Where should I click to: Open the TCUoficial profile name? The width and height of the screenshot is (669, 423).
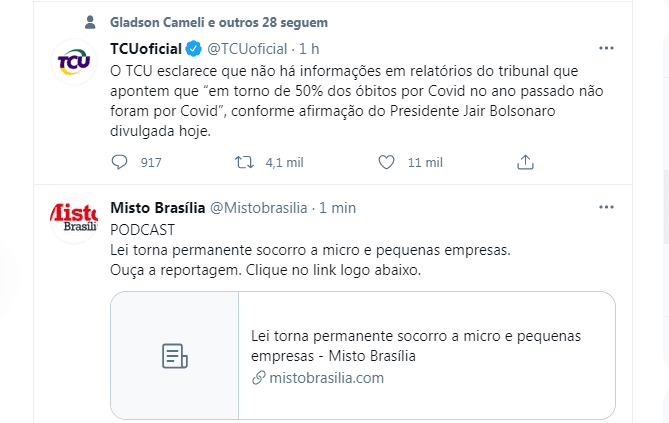[x=145, y=49]
